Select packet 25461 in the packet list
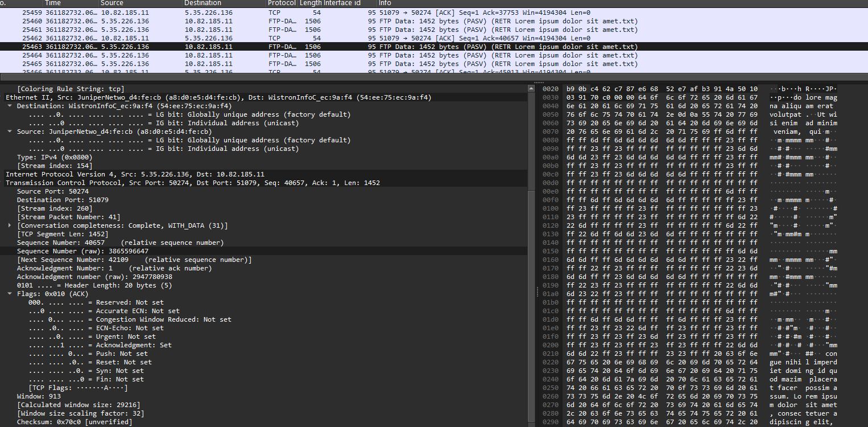The height and width of the screenshot is (427, 868). point(434,30)
